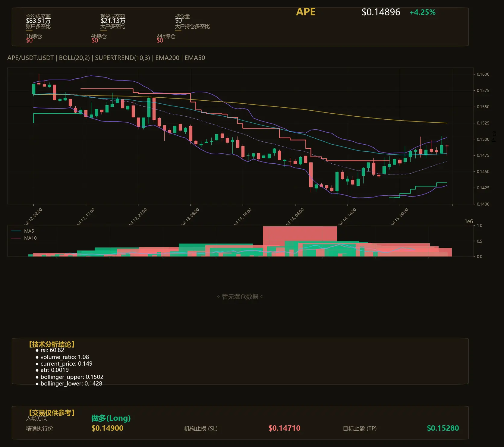Click the Jul 15, 00:00 time label
This screenshot has height=447, width=504.
pyautogui.click(x=399, y=217)
